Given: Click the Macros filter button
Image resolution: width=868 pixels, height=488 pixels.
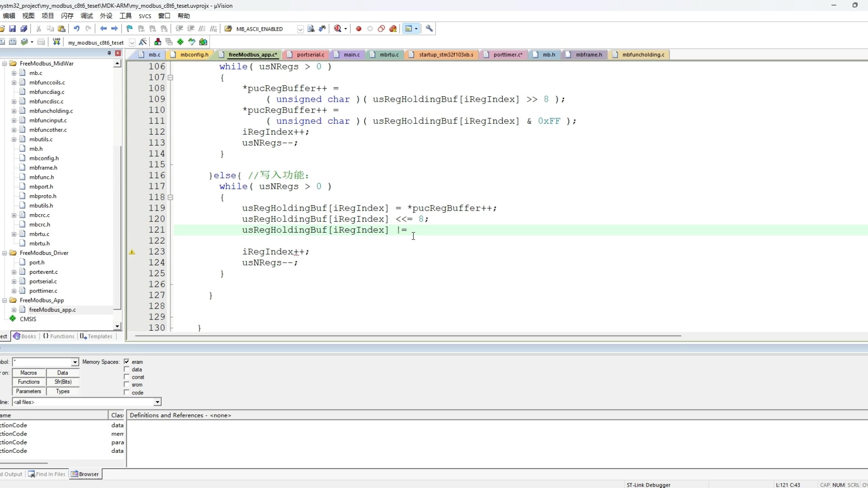Looking at the screenshot, I should 28,373.
